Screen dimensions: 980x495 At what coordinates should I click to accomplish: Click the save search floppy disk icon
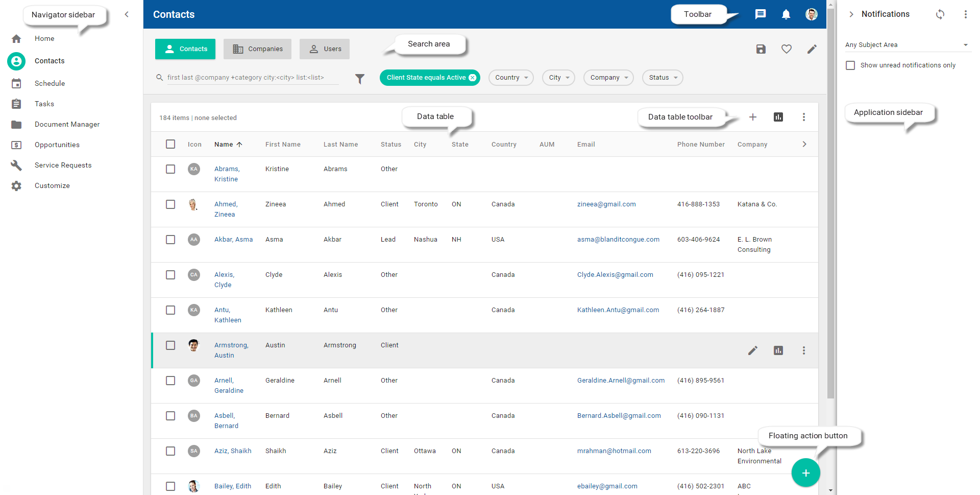(761, 49)
